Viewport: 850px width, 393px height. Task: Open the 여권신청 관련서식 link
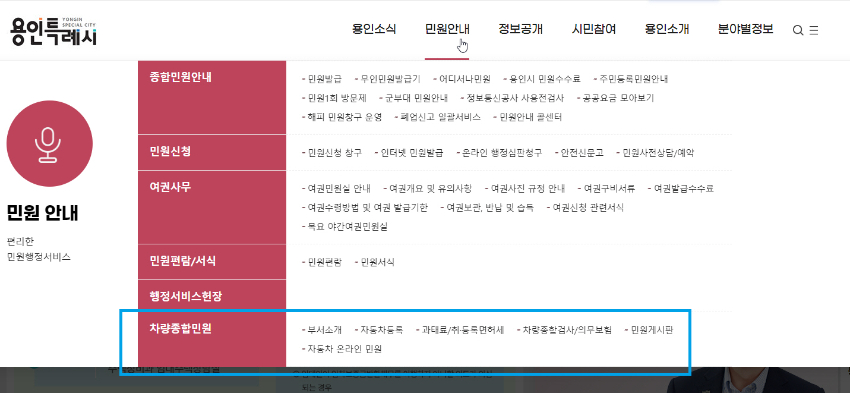(588, 208)
